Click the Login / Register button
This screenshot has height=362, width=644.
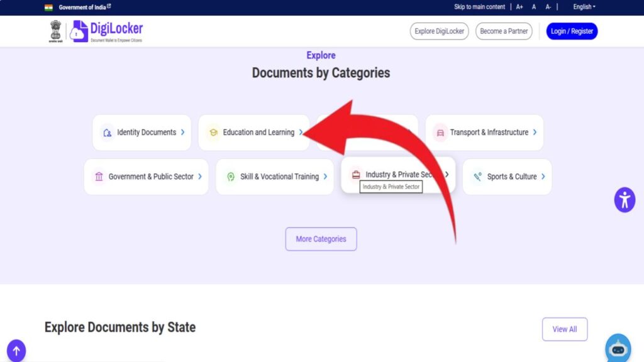pyautogui.click(x=572, y=31)
